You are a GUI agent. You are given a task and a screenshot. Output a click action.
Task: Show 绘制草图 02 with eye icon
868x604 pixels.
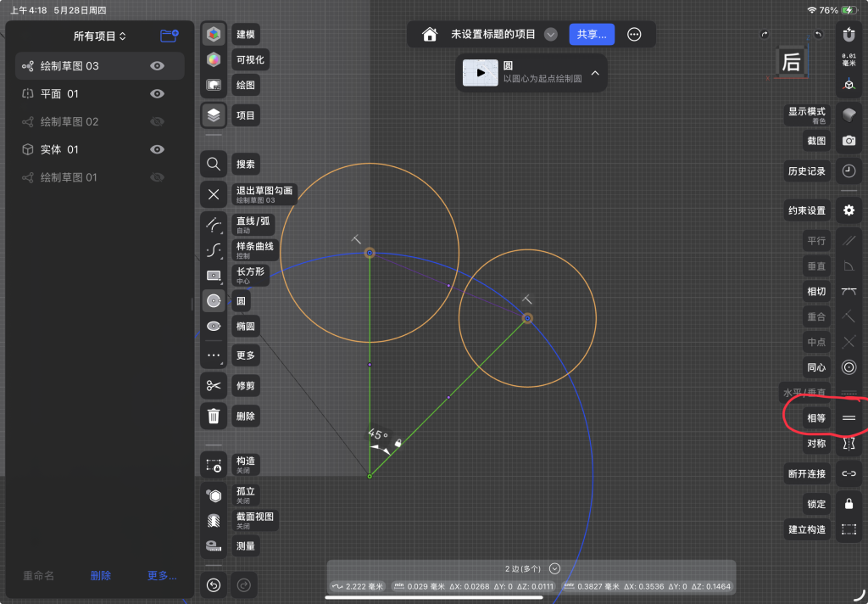coord(157,121)
